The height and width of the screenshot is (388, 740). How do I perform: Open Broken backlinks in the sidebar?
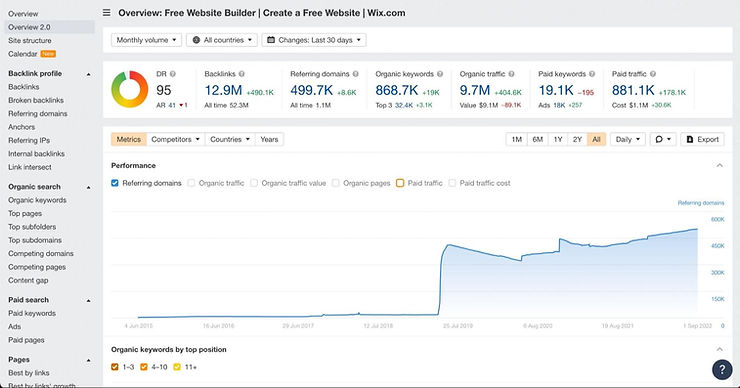36,100
